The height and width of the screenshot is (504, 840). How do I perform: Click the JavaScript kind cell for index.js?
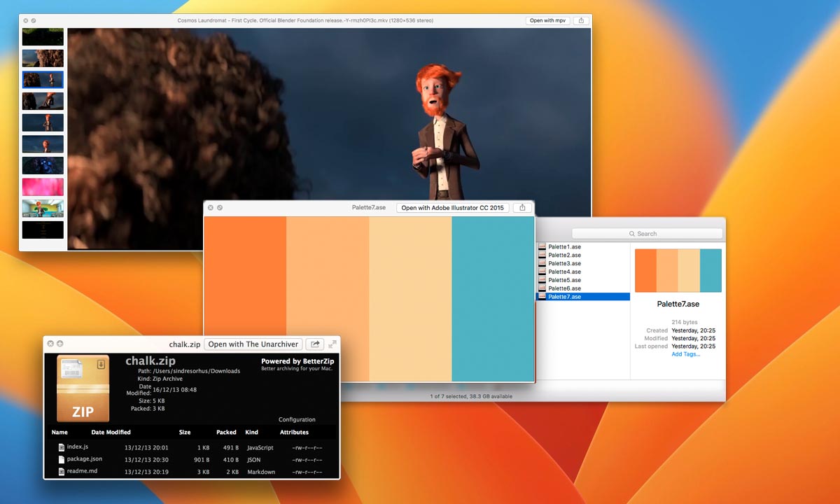click(262, 447)
